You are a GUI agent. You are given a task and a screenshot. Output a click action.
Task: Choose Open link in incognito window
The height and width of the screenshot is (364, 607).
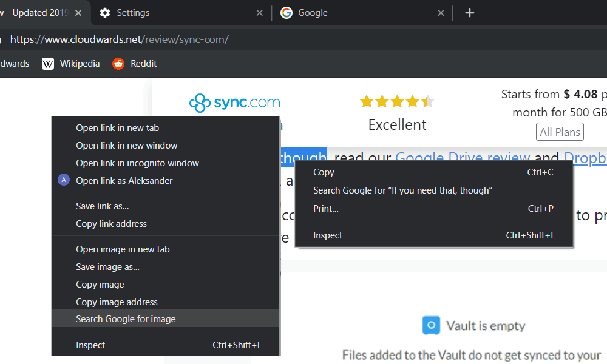(137, 163)
